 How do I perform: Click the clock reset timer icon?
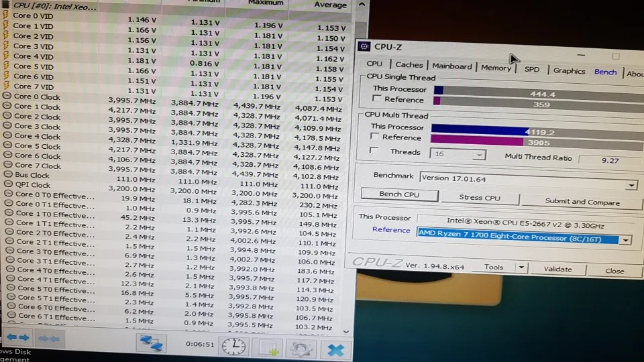[233, 347]
